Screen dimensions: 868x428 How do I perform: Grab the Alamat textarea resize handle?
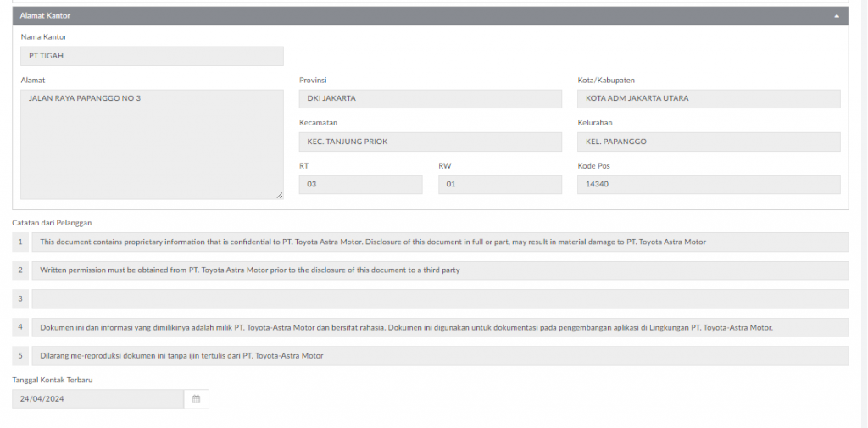click(x=280, y=196)
